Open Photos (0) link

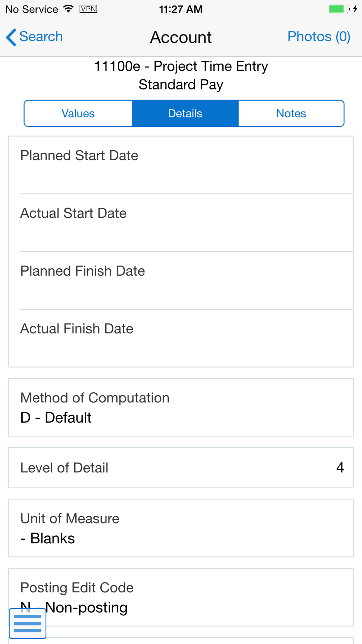pyautogui.click(x=319, y=37)
